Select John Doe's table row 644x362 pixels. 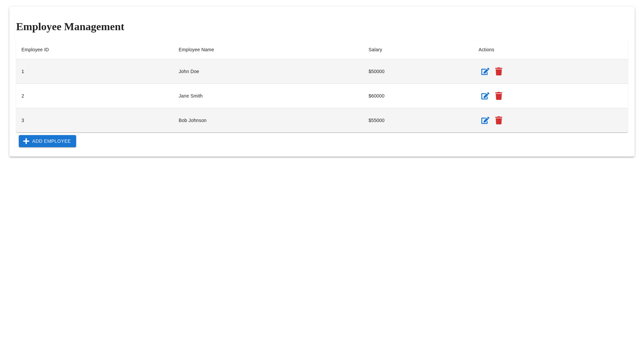(x=235, y=71)
